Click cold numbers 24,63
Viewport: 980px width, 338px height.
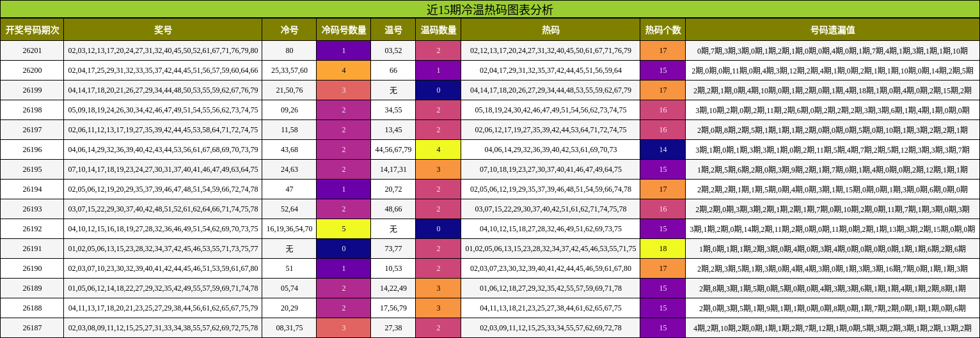[290, 169]
